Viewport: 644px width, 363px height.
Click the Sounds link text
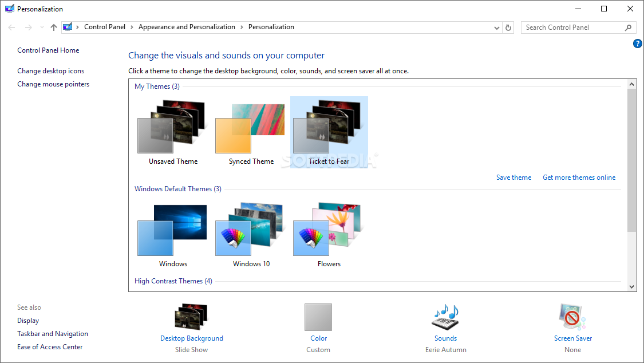click(x=445, y=338)
